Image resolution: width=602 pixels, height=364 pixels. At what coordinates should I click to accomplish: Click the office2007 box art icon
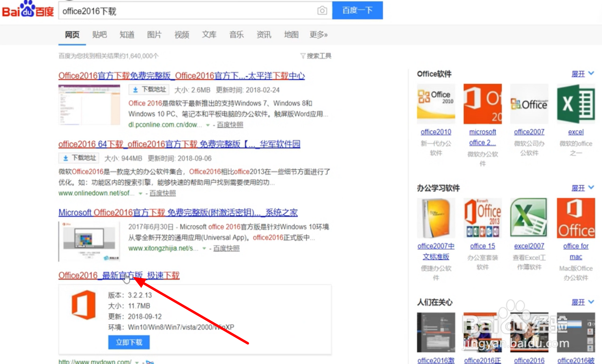coord(436,218)
